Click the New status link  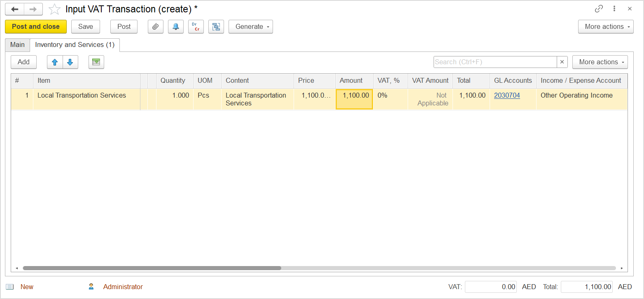pos(27,287)
